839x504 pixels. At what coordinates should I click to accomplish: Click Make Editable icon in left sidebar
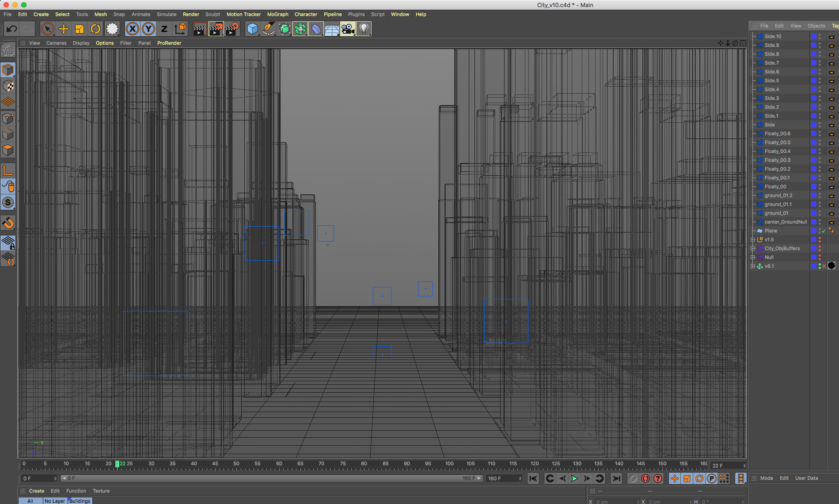click(x=8, y=50)
